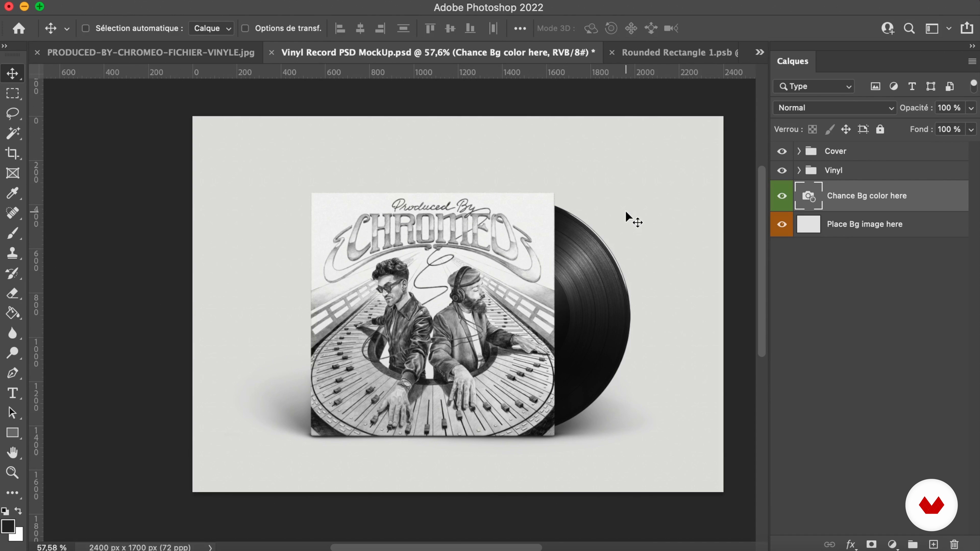Click the foreground color swatch
Viewport: 980px width, 551px height.
[x=8, y=526]
